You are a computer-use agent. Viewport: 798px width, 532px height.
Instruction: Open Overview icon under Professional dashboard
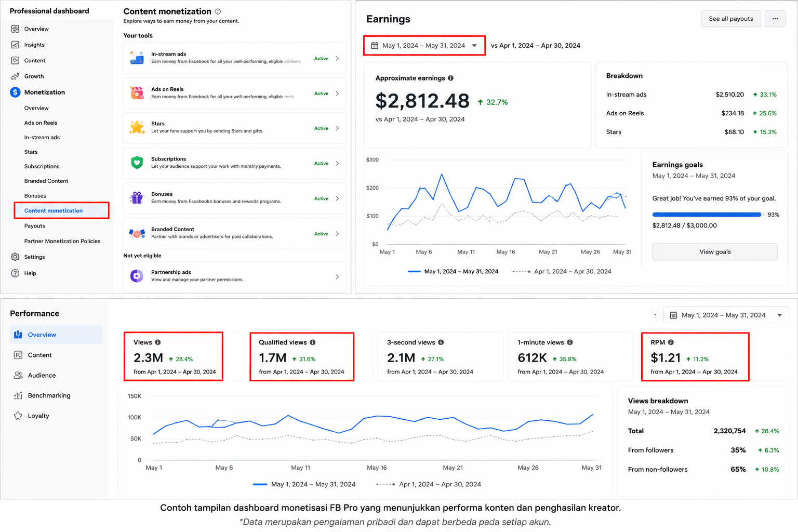pos(15,29)
